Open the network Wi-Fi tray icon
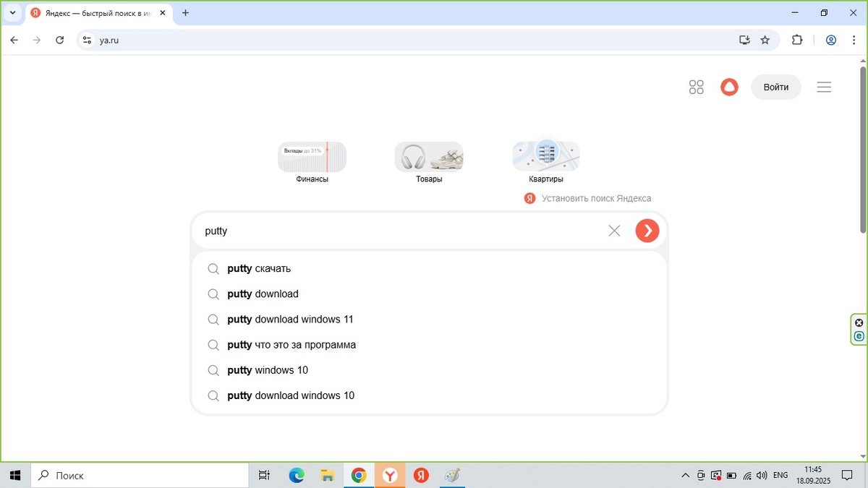The width and height of the screenshot is (868, 488). click(747, 476)
